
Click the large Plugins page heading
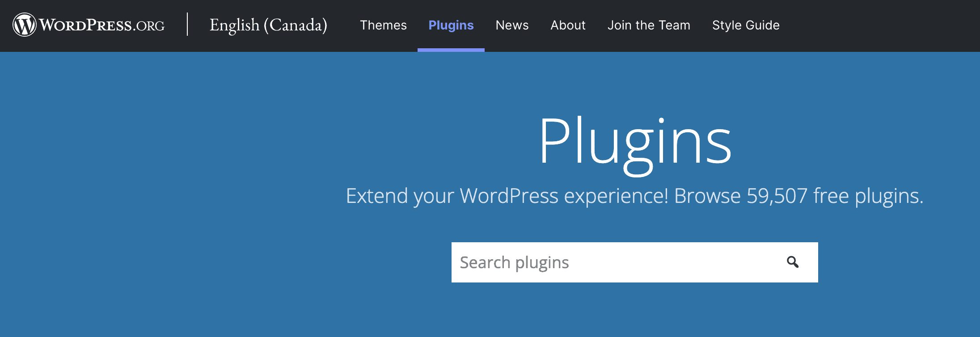(634, 141)
